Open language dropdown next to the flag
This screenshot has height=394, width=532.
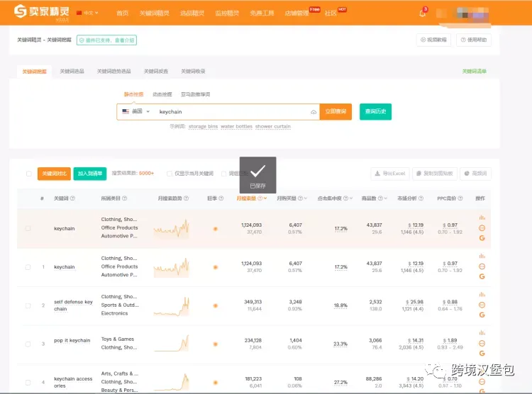click(87, 13)
